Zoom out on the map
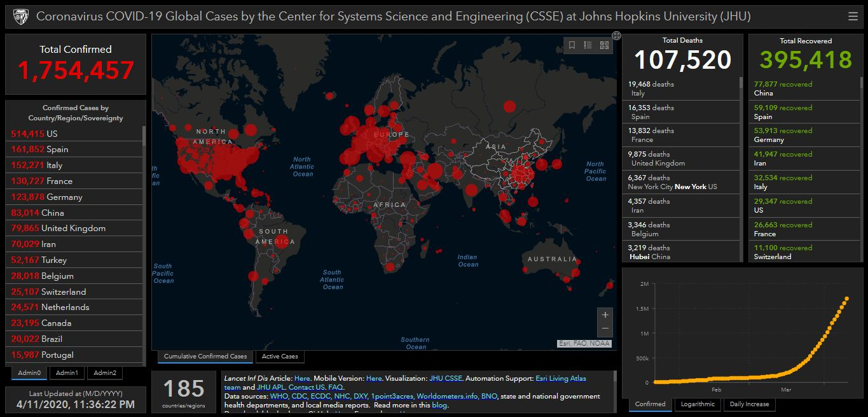 pos(605,329)
